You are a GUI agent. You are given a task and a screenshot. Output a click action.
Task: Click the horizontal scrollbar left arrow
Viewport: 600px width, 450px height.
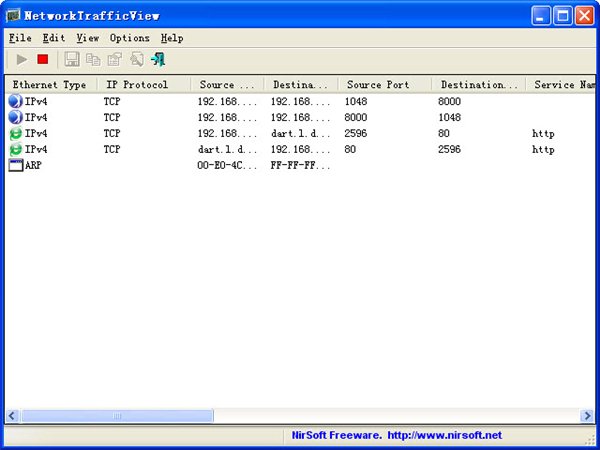(x=13, y=415)
